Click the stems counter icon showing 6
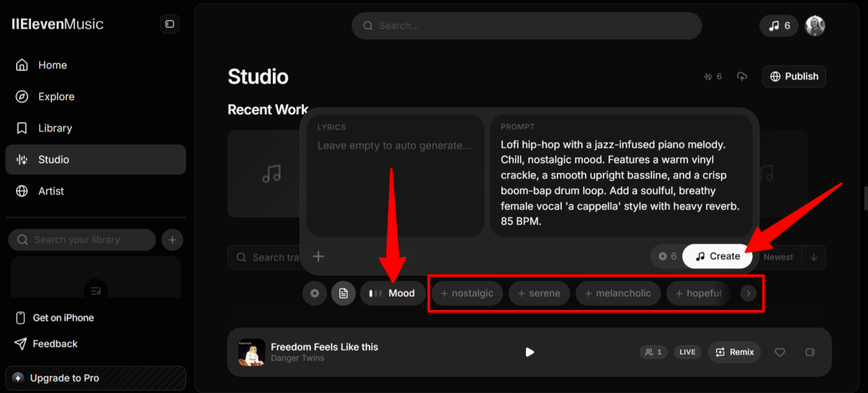This screenshot has width=868, height=393. tap(712, 76)
